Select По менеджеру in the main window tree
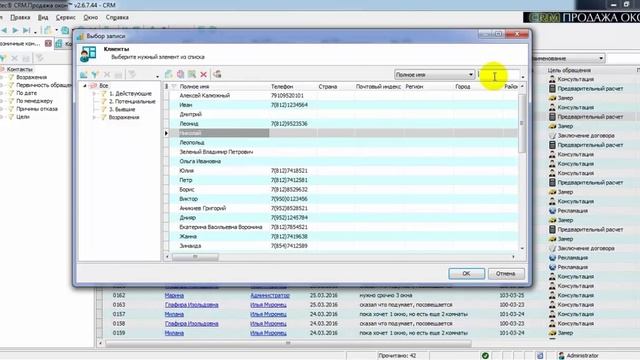The height and width of the screenshot is (360, 640). pyautogui.click(x=34, y=101)
